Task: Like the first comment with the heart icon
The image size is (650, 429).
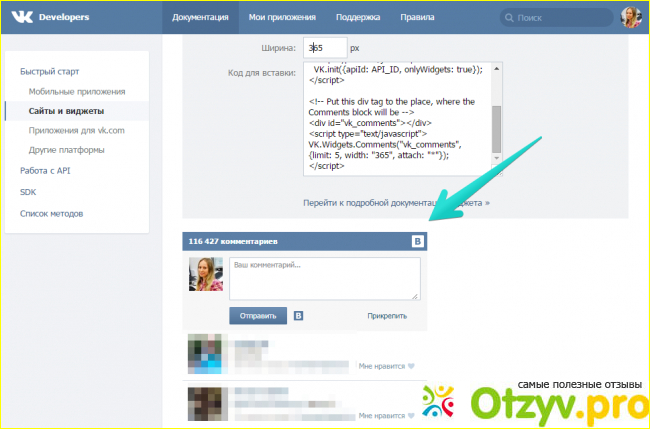Action: tap(411, 365)
